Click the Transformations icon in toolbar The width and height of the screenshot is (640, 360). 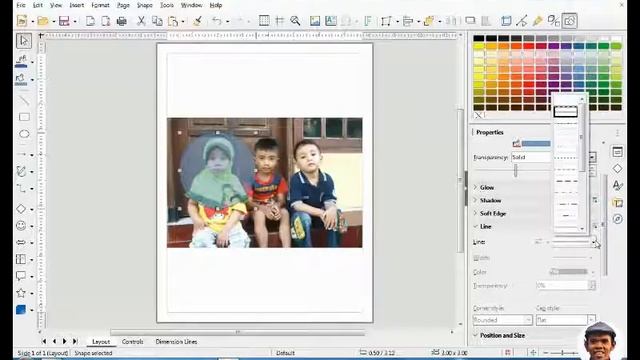pyautogui.click(x=386, y=21)
